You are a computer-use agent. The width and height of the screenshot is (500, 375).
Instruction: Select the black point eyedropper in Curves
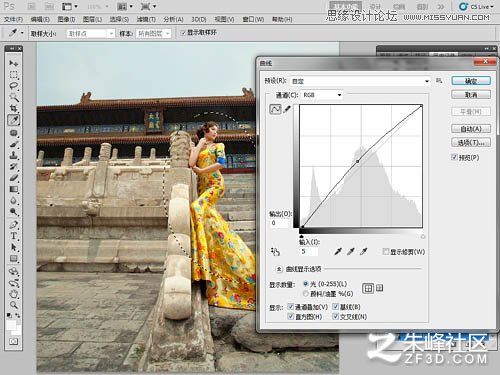pyautogui.click(x=338, y=252)
